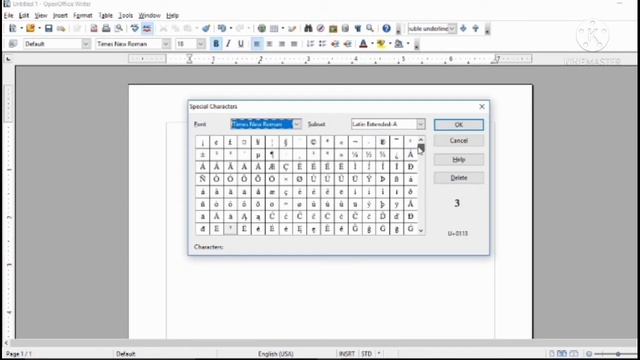Image resolution: width=640 pixels, height=360 pixels.
Task: Expand the Default paragraph style dropdown
Action: point(86,44)
